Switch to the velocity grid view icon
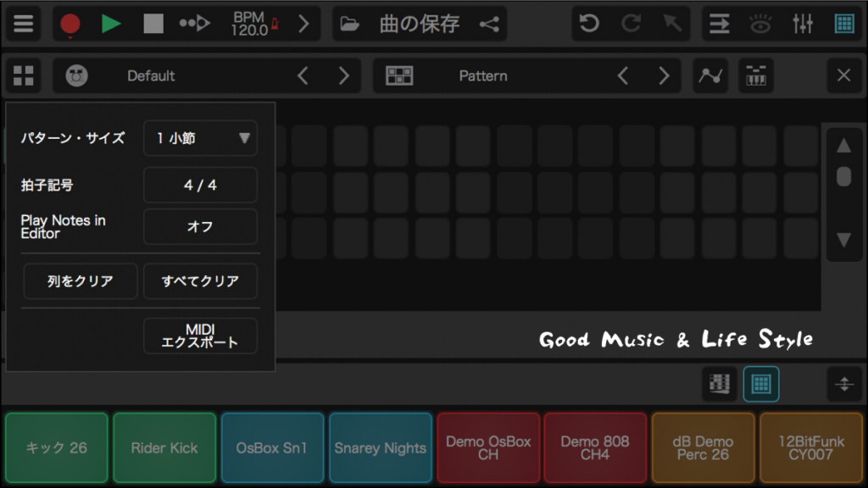The image size is (868, 488). tap(720, 384)
